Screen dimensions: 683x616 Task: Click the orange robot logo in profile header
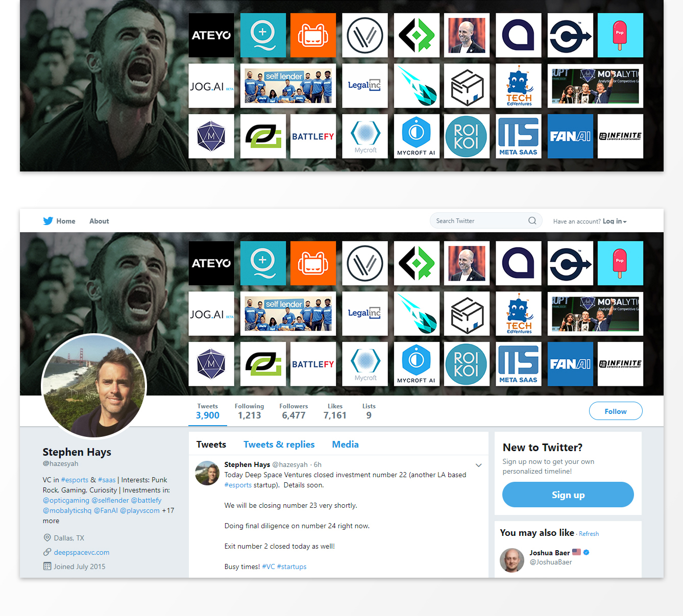coord(313,263)
